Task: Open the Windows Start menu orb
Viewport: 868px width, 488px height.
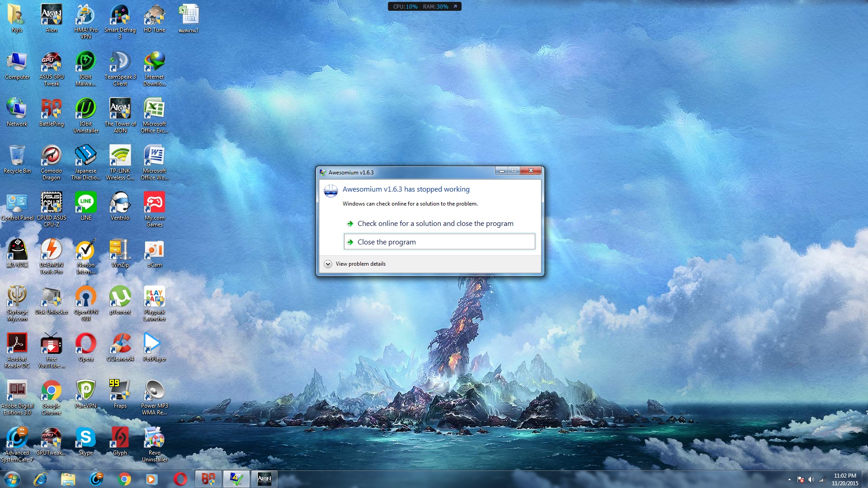Action: (x=12, y=479)
